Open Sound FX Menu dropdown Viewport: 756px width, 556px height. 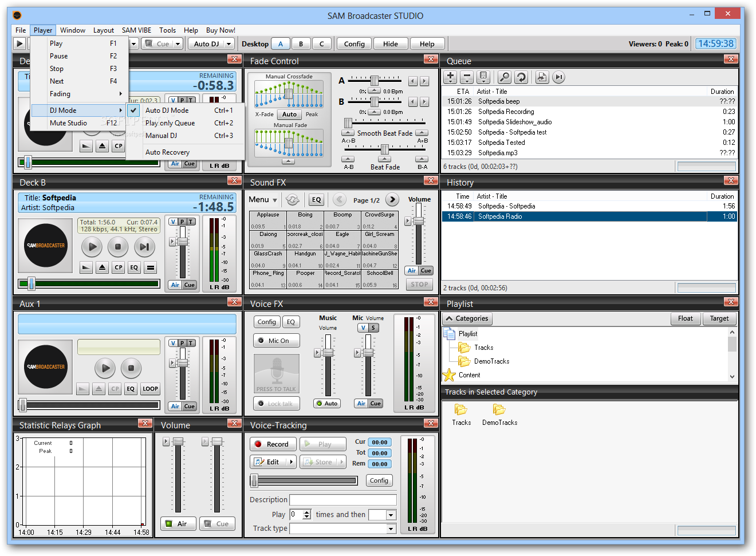tap(263, 199)
